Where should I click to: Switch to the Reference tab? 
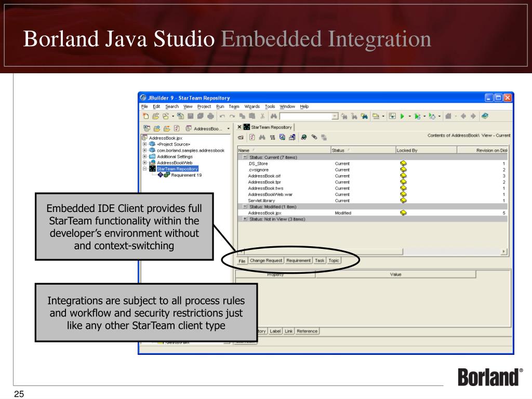[307, 331]
